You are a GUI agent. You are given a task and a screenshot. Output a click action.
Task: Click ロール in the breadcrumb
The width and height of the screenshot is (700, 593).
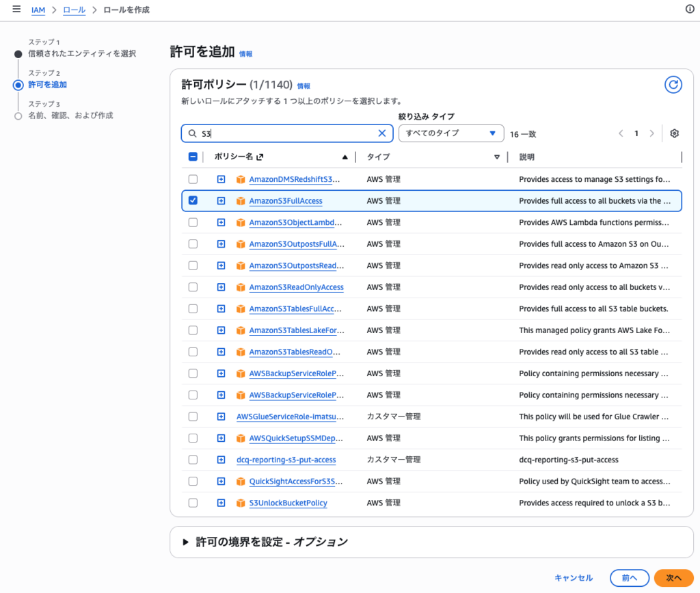click(x=75, y=10)
